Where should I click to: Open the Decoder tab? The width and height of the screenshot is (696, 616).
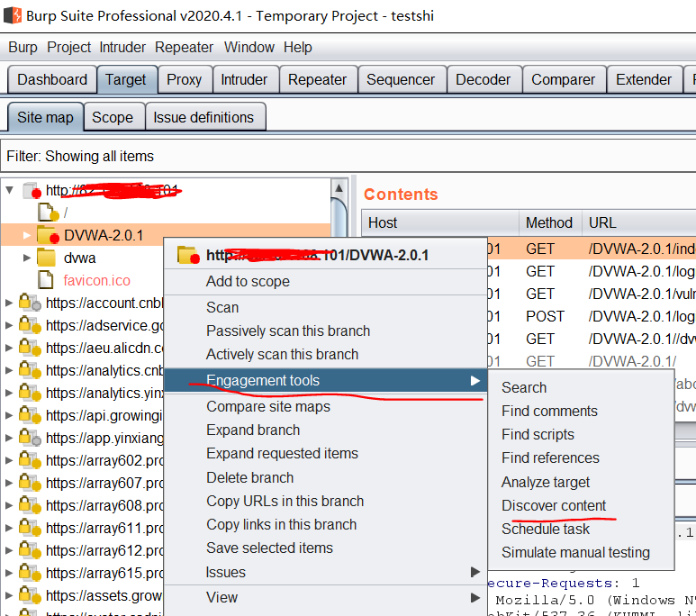[x=484, y=79]
